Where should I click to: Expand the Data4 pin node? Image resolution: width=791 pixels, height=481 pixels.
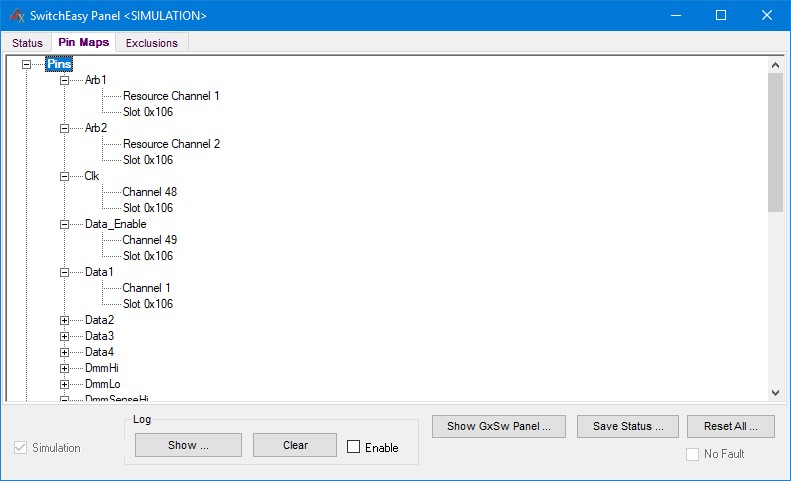click(x=65, y=352)
